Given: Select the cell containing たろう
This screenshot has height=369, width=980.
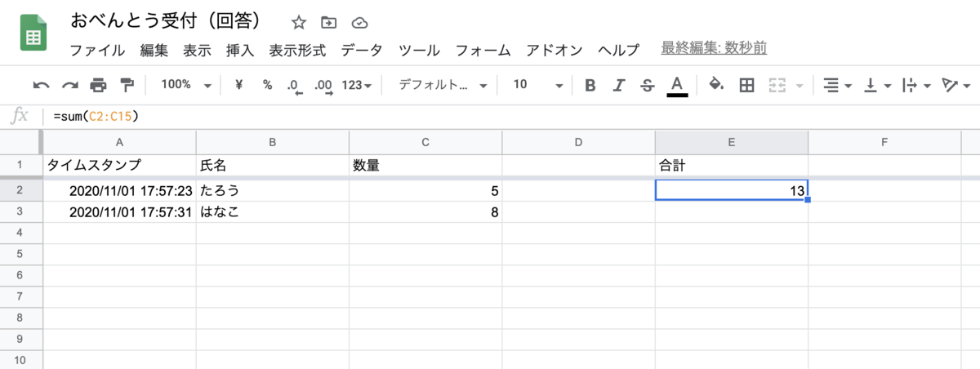Looking at the screenshot, I should pyautogui.click(x=273, y=190).
